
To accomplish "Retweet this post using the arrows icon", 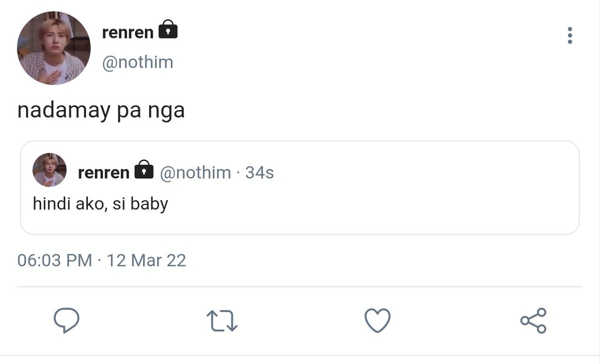I will tap(222, 321).
